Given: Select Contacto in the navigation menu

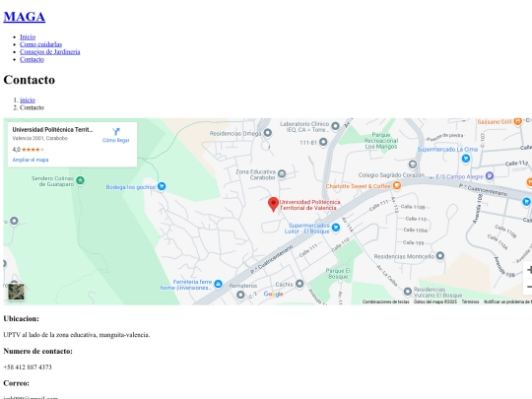Looking at the screenshot, I should click(32, 59).
